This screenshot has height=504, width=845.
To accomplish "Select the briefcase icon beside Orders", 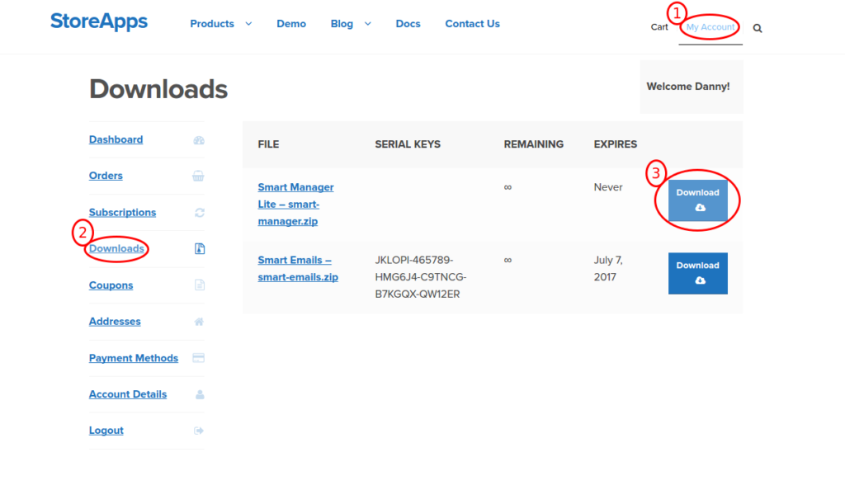I will 199,177.
